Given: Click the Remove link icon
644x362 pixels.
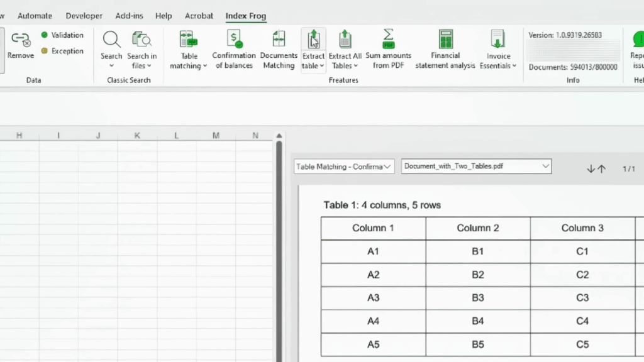Looking at the screenshot, I should tap(21, 40).
